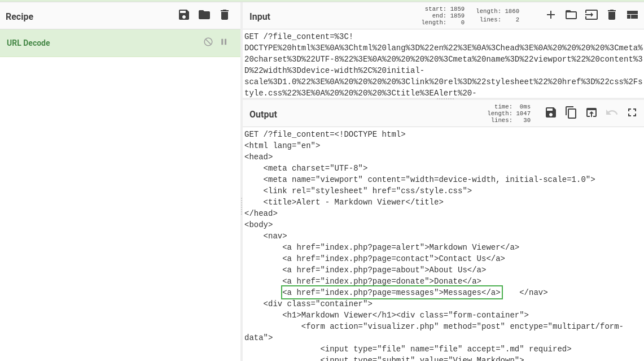Click the Recipe panel heading

(x=19, y=16)
